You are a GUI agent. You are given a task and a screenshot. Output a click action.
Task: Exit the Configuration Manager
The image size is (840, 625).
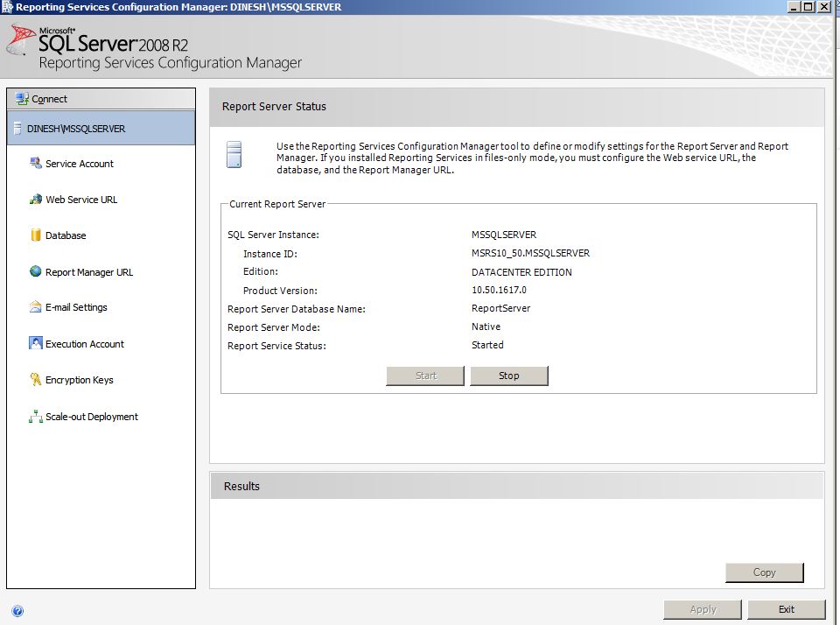click(787, 609)
